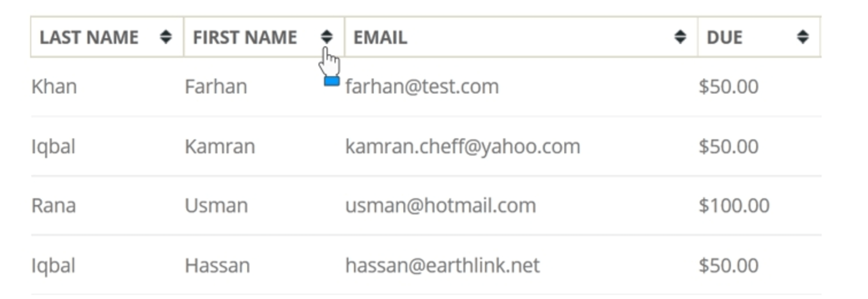Select the last name Khan cell
The height and width of the screenshot is (299, 868).
pyautogui.click(x=54, y=87)
